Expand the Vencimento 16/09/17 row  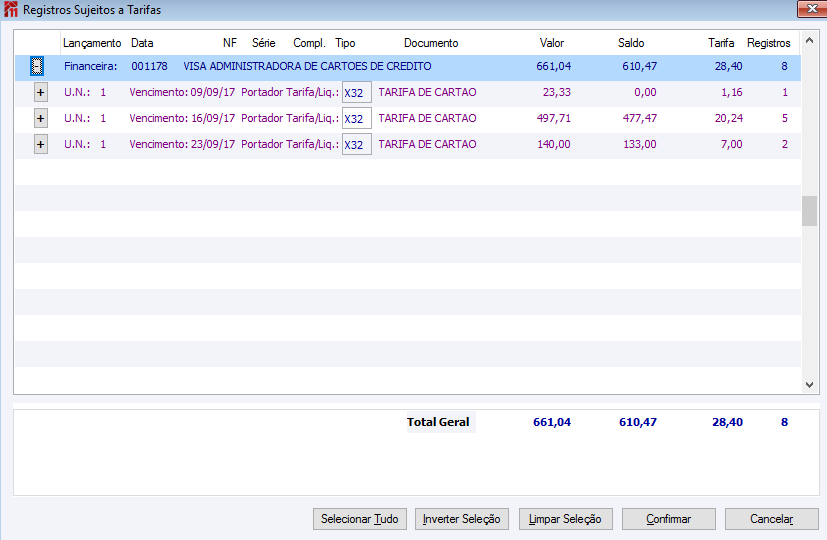[x=41, y=118]
